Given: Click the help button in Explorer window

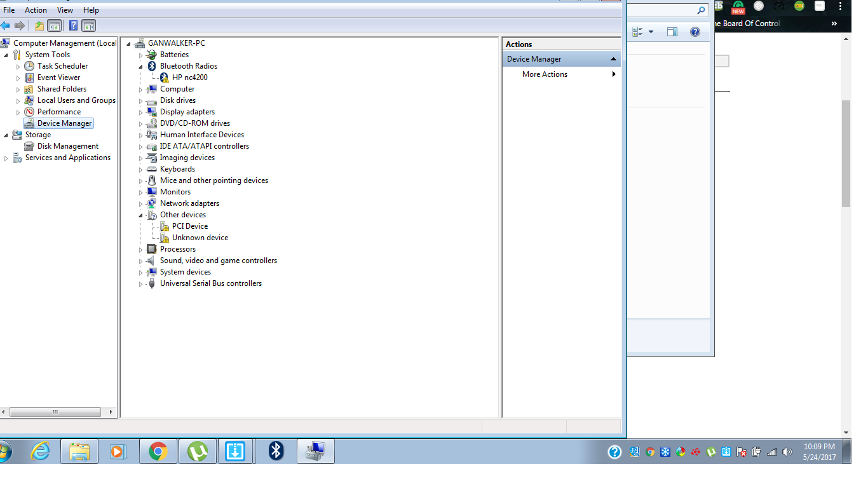Looking at the screenshot, I should point(695,32).
